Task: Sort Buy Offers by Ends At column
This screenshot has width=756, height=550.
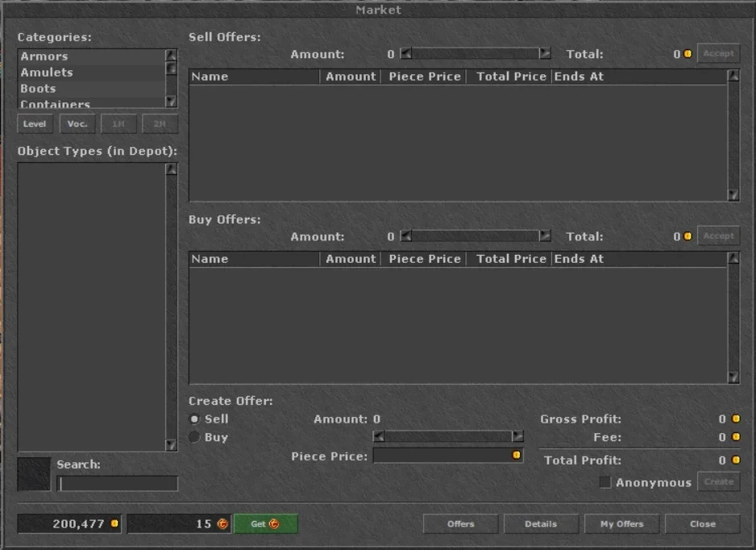Action: 639,259
